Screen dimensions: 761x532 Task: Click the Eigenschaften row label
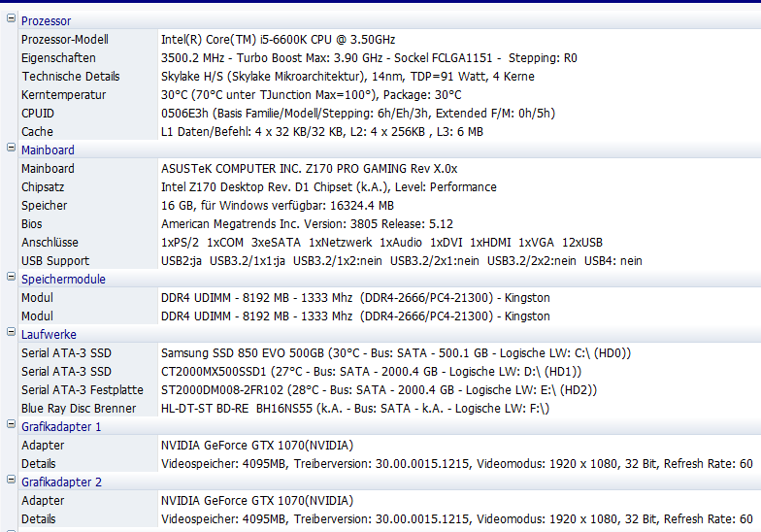pyautogui.click(x=58, y=58)
